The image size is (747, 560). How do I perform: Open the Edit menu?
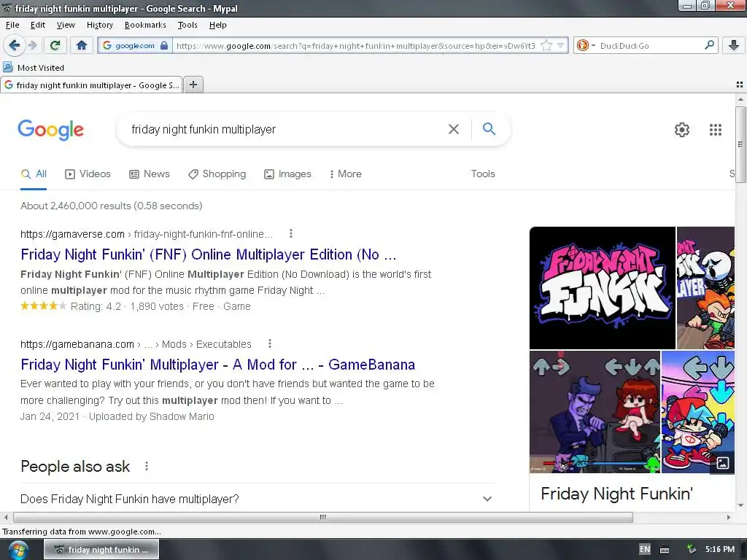pos(38,25)
